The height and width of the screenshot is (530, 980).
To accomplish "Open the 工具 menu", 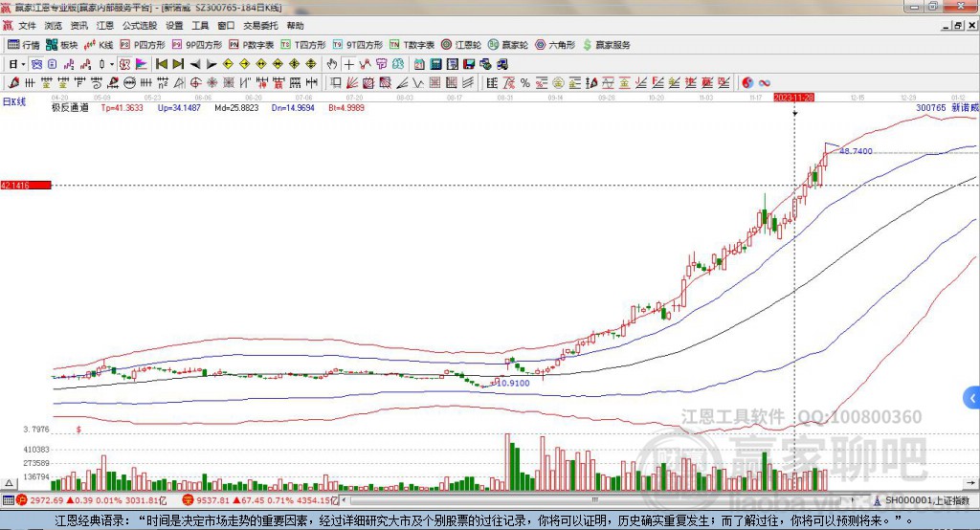I will tap(200, 26).
